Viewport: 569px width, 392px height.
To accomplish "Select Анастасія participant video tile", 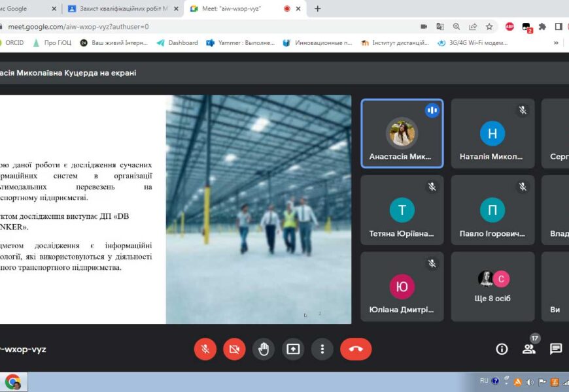I will tap(402, 134).
